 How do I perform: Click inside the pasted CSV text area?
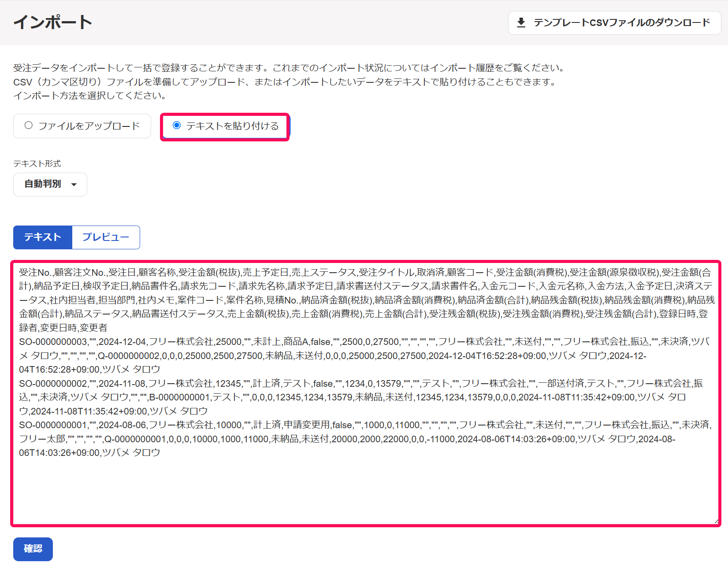tap(366, 393)
